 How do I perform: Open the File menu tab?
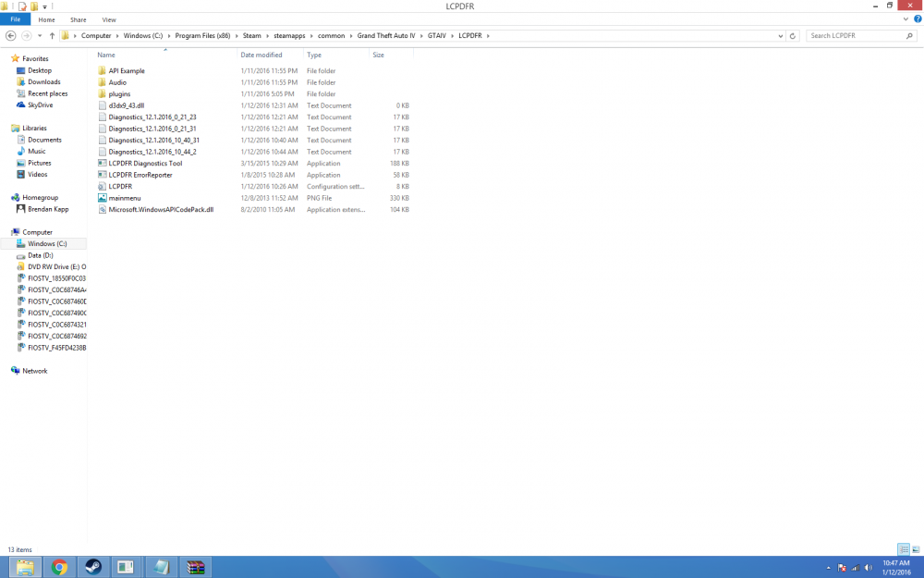(16, 19)
